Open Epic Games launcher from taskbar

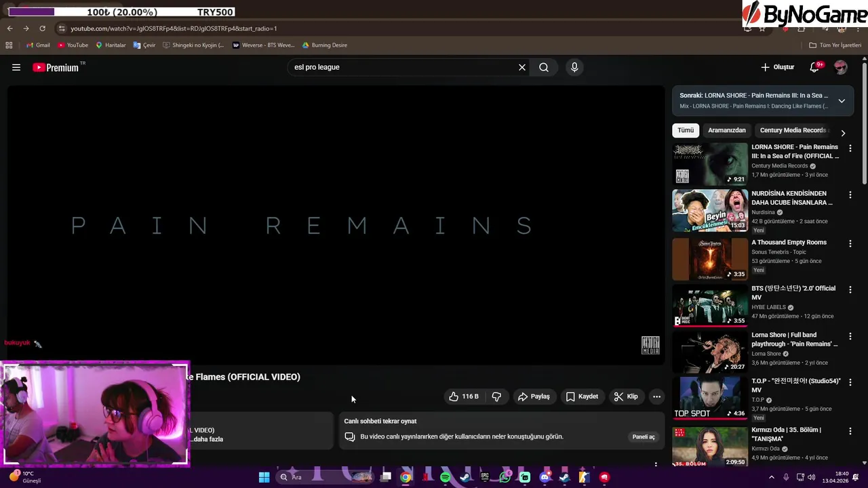[x=485, y=477]
